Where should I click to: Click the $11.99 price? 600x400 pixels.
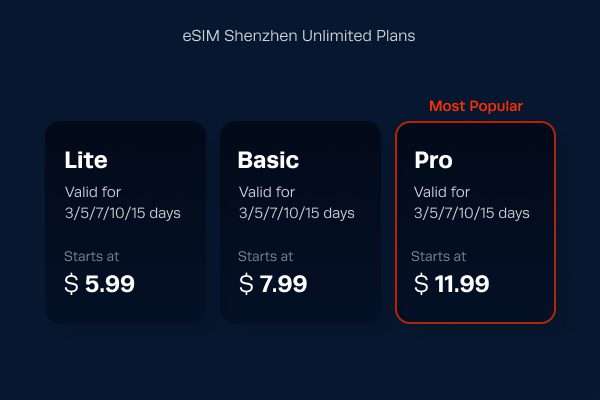(x=452, y=284)
